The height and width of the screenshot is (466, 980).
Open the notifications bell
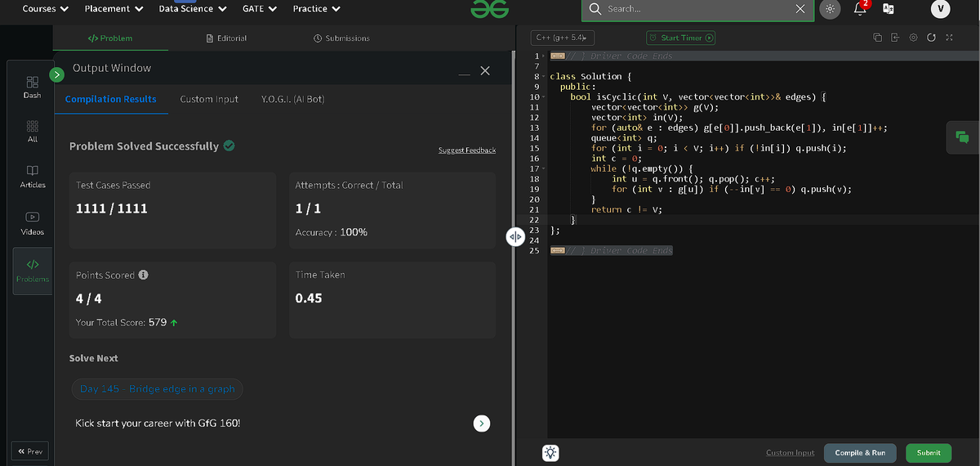point(860,8)
